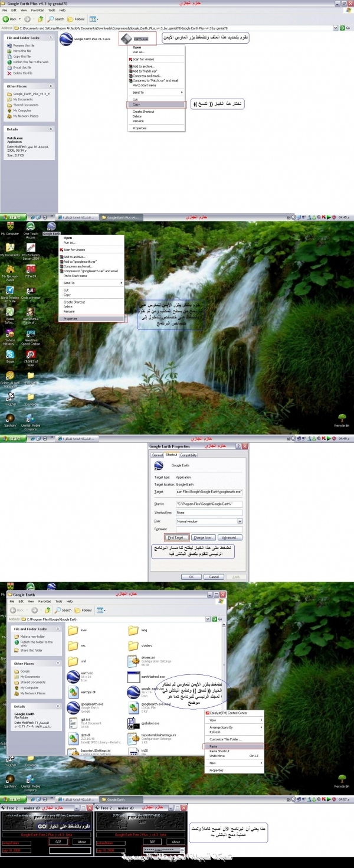
Task: Choose 'Customize This Folder...' menu entry
Action: coord(234,739)
